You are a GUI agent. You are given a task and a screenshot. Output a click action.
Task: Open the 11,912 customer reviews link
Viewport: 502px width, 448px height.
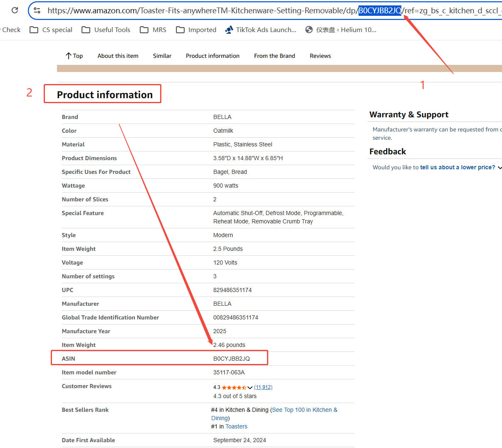tap(263, 387)
